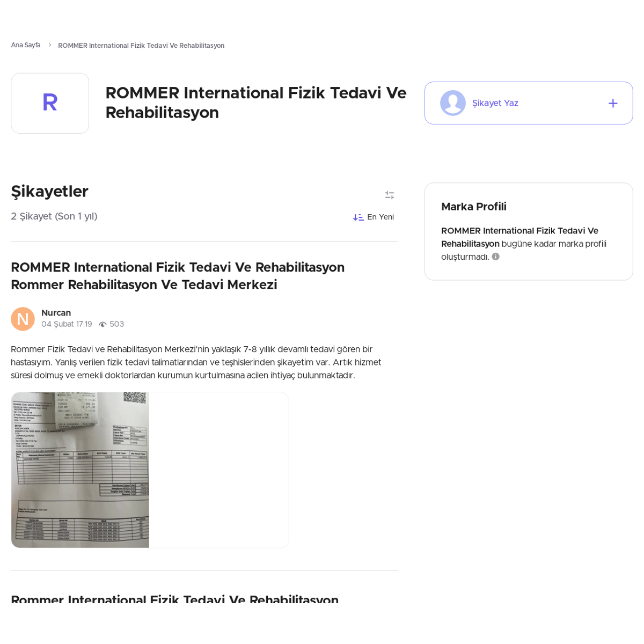Screen dimensions: 644x644
Task: Open the Şikayet Yaz complaint box
Action: (x=529, y=103)
